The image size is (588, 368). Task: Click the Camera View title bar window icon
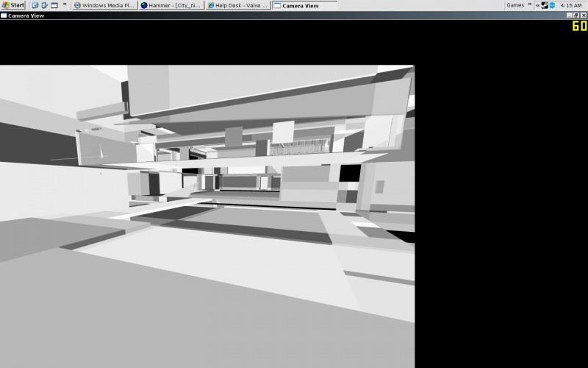(x=4, y=15)
